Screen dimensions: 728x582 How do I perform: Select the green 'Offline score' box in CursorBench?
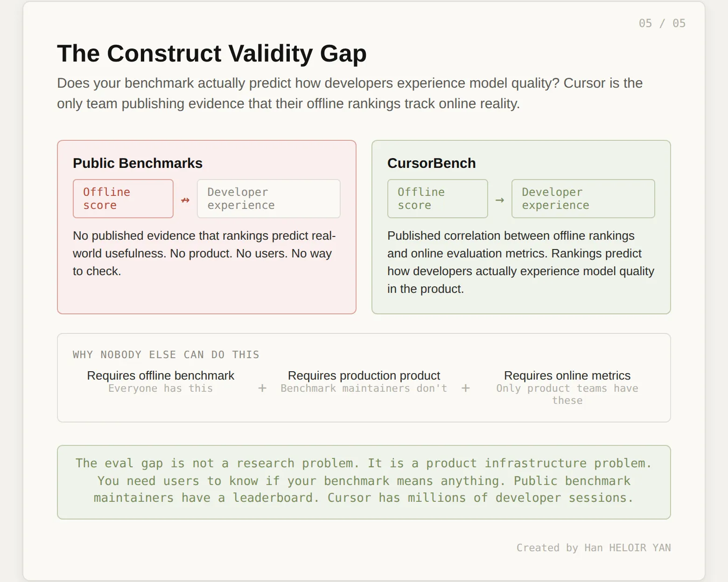click(x=437, y=199)
